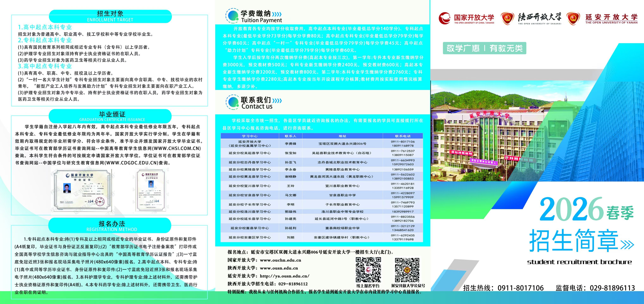Image resolution: width=644 pixels, height=304 pixels.
Task: Click the 延安开放大学公众号 QR code
Action: point(407,270)
